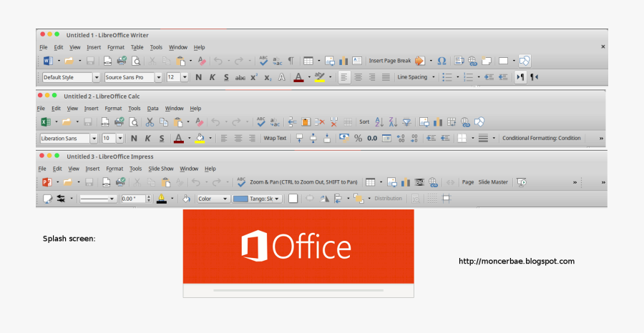The image size is (644, 333).
Task: Toggle superscript button in Writer
Action: (254, 77)
